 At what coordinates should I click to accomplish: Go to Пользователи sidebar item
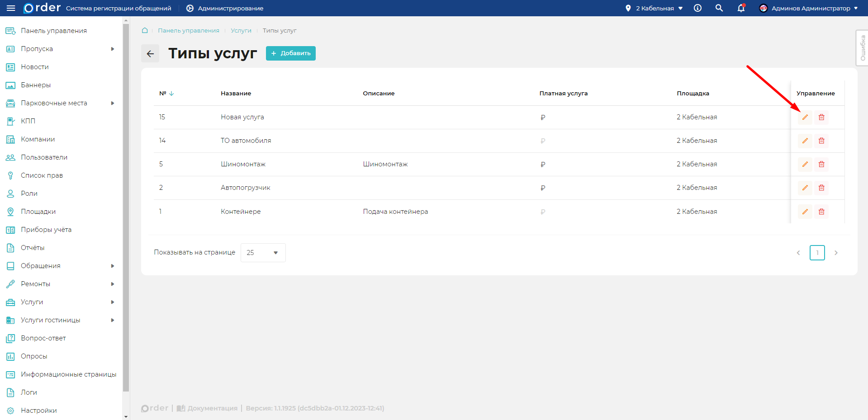point(44,157)
